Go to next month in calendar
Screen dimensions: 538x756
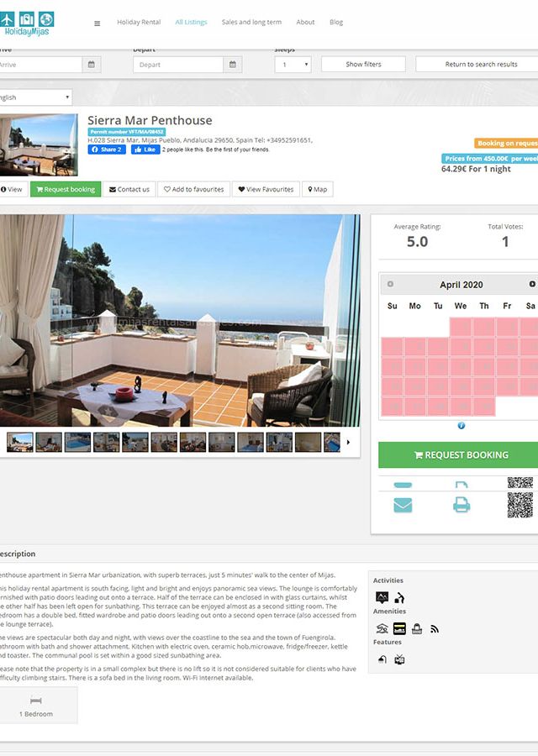[x=532, y=284]
